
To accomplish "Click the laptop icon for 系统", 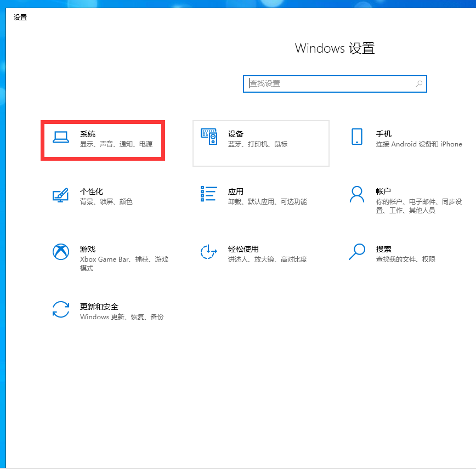I will pos(61,137).
